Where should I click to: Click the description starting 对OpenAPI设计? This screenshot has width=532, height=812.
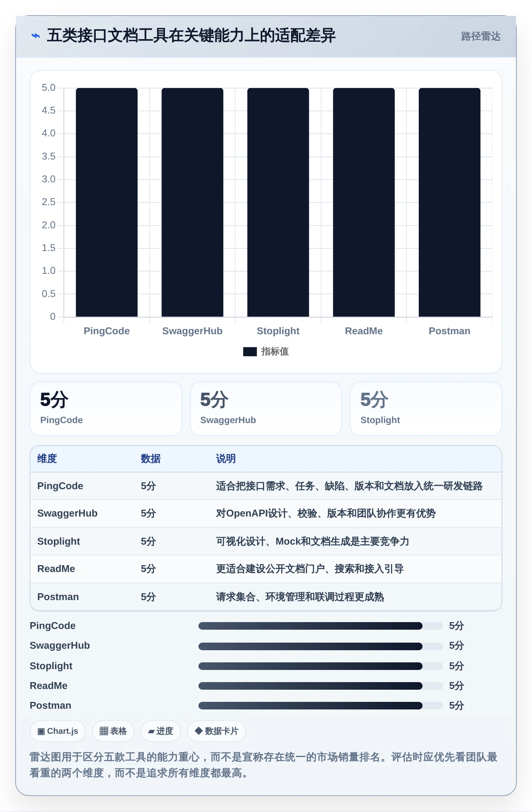[326, 513]
